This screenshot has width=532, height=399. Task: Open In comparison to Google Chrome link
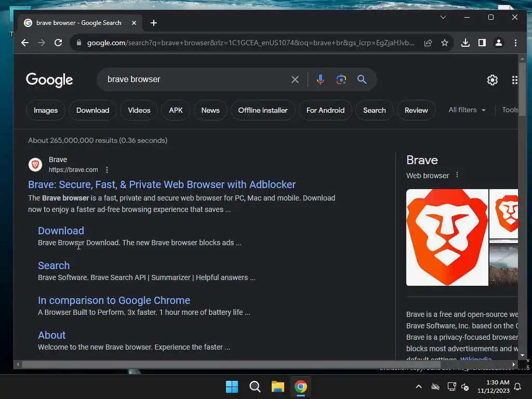[x=114, y=300]
